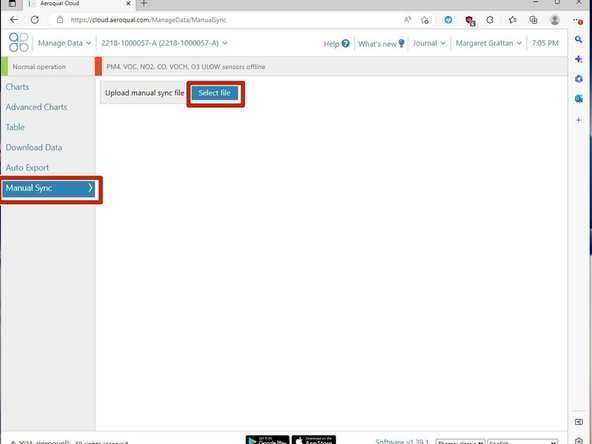Click the blue circular extension icon

(448, 20)
